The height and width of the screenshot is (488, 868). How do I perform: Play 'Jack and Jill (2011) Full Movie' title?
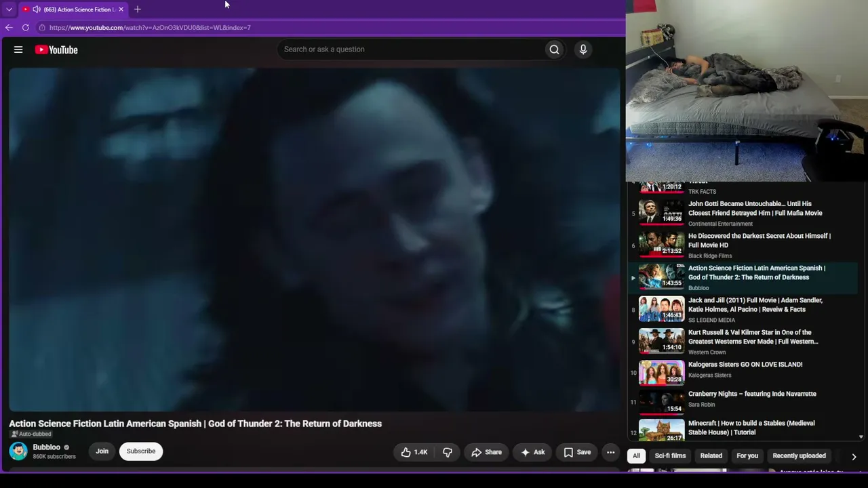tap(755, 305)
